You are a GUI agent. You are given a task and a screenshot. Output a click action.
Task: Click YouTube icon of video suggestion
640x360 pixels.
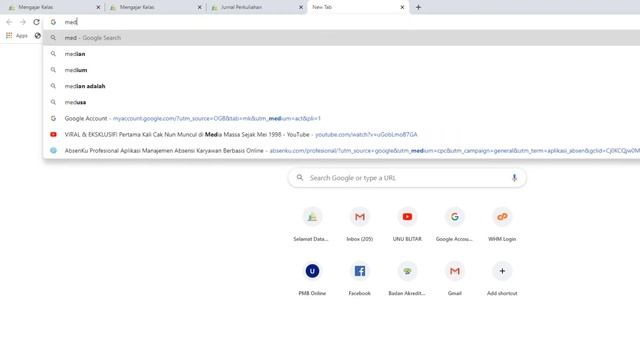pos(53,134)
